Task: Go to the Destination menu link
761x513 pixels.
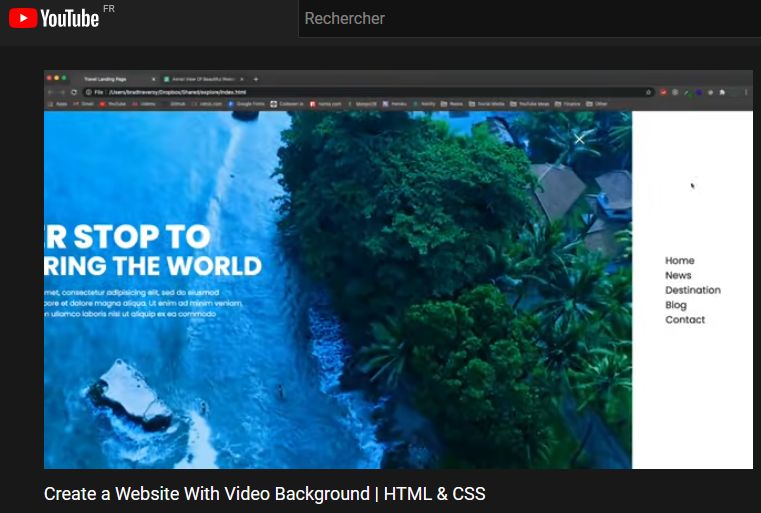Action: 692,290
